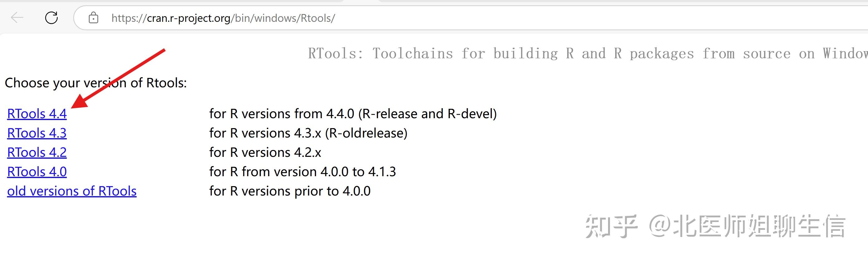Click the description for R-release and R-devel
Screen dimensions: 868x261
click(x=353, y=114)
